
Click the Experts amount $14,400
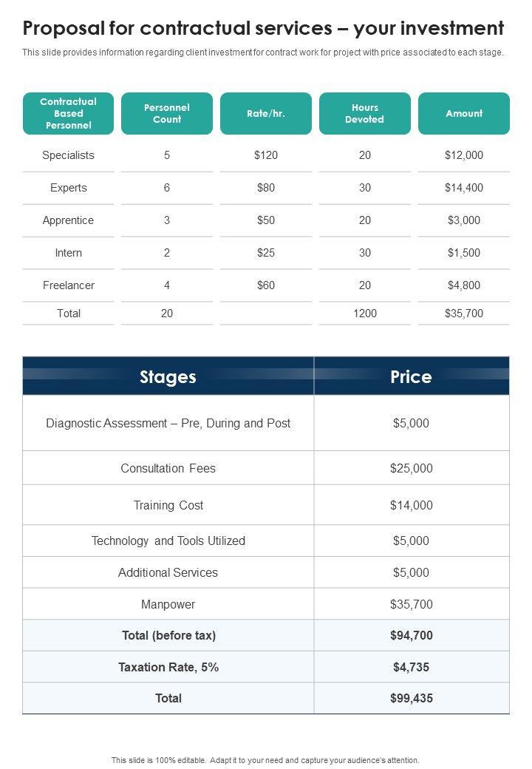[464, 188]
